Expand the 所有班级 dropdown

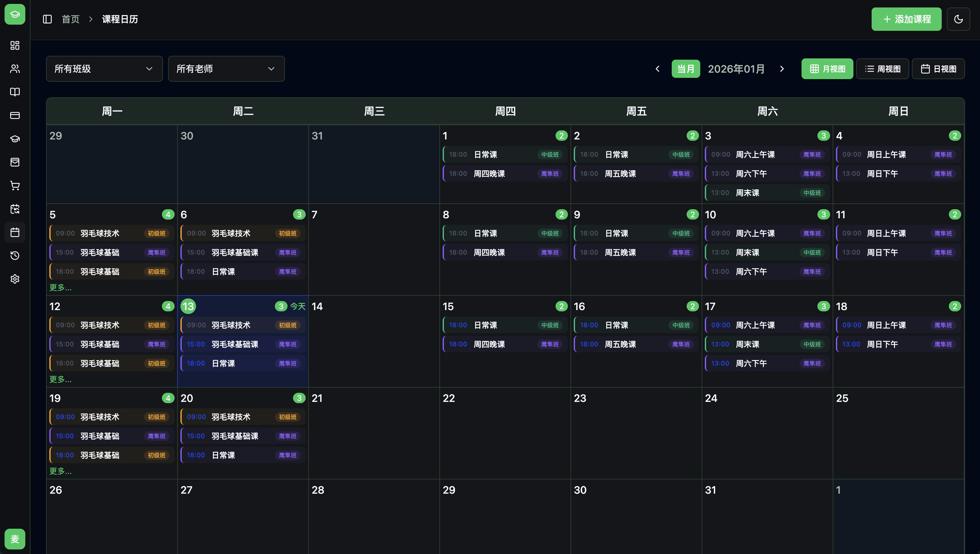pyautogui.click(x=104, y=69)
